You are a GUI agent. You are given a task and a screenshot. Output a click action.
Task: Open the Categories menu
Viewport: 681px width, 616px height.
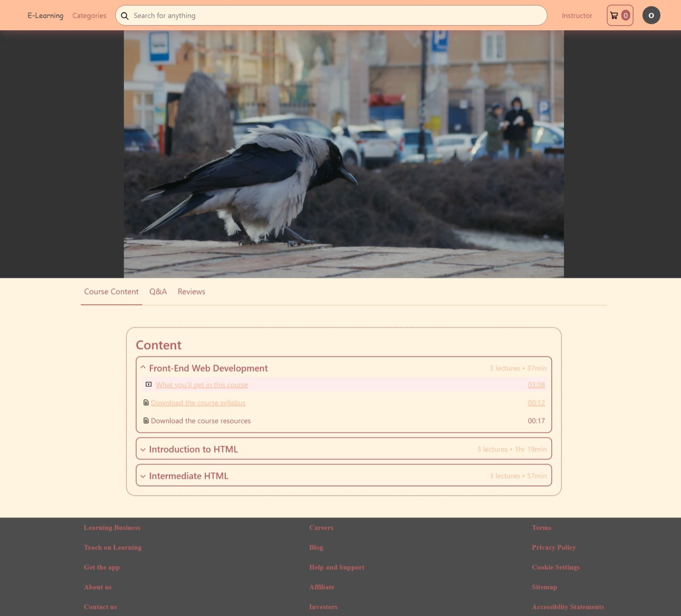point(89,16)
